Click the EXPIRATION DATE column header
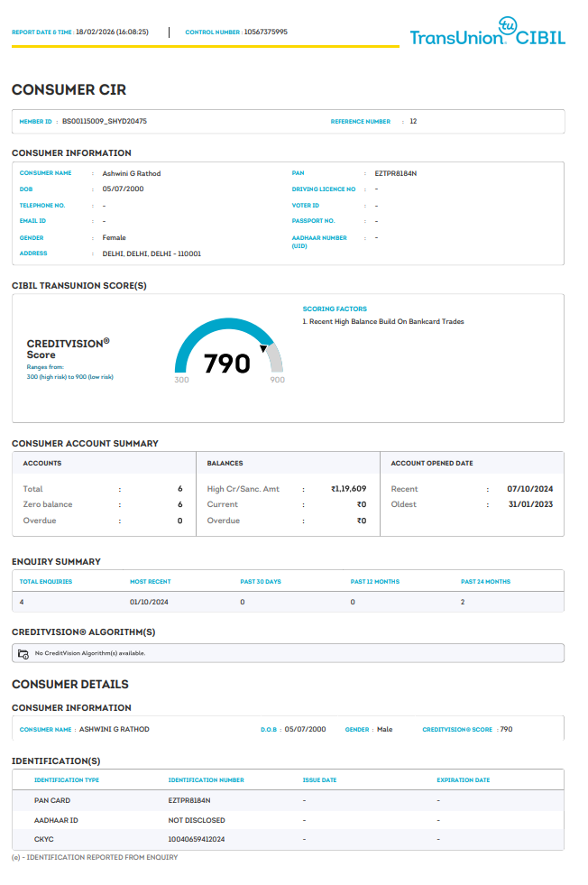 click(464, 780)
